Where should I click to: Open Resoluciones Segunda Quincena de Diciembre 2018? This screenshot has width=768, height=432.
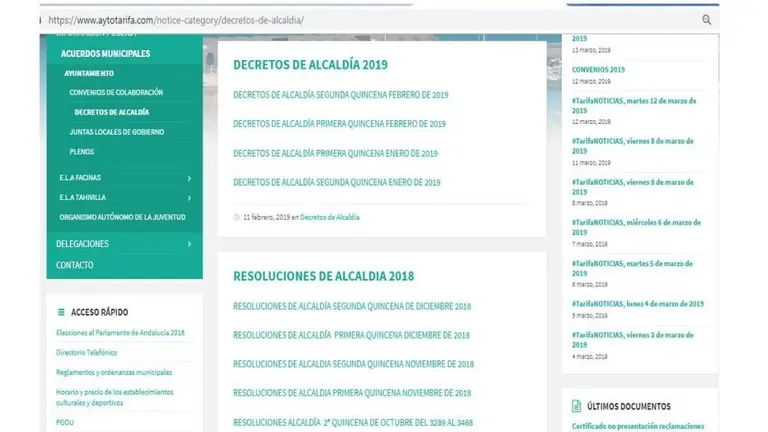[352, 306]
